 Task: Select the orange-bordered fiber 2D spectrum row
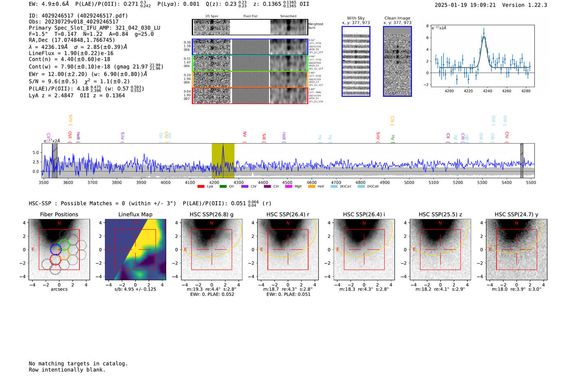click(x=250, y=79)
